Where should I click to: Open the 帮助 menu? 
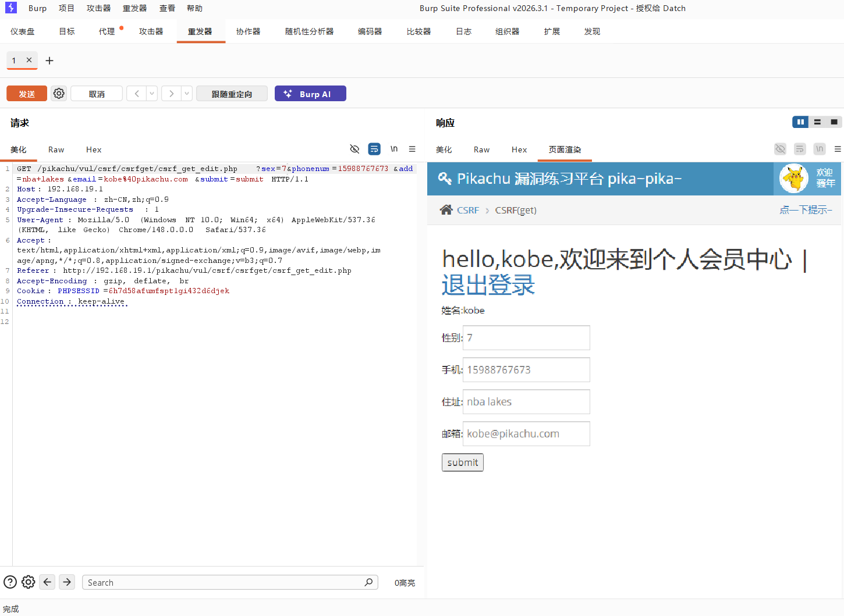tap(194, 8)
